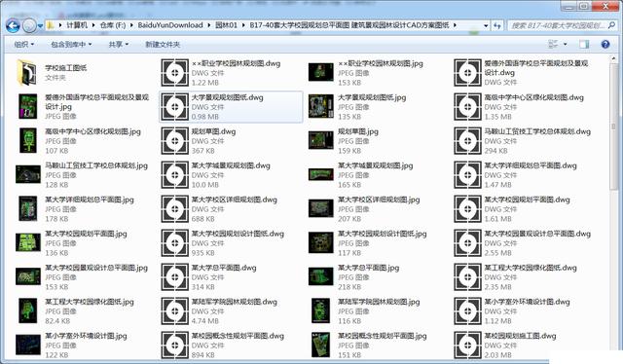Click the file name 规划草图.jpg

coord(358,131)
